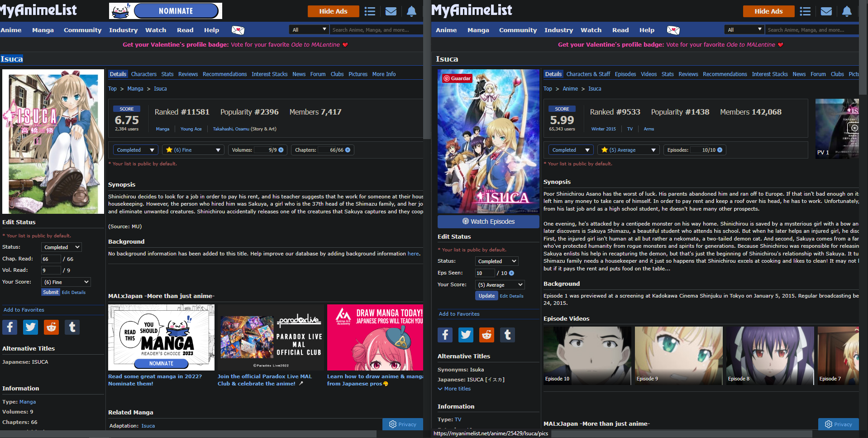Open Characters & Staff tab on anime page
The height and width of the screenshot is (438, 868).
coord(588,74)
